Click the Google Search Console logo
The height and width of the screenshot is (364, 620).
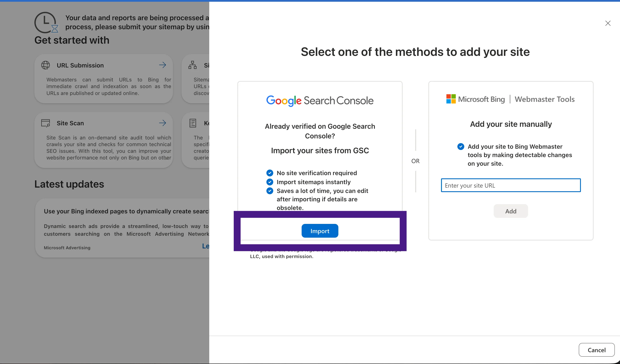pyautogui.click(x=320, y=101)
